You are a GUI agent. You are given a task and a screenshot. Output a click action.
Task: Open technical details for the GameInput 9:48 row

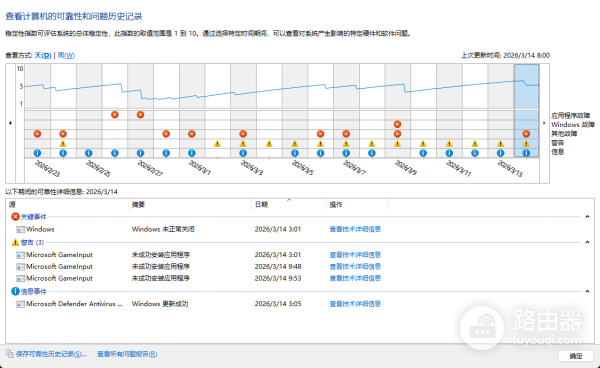point(355,267)
